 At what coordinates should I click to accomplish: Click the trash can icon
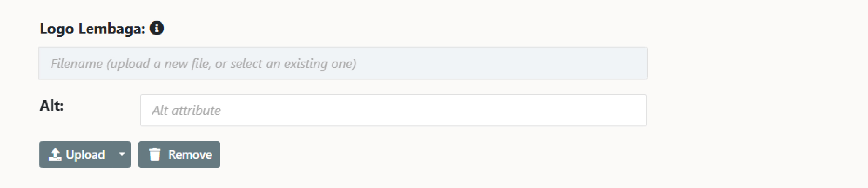point(155,154)
